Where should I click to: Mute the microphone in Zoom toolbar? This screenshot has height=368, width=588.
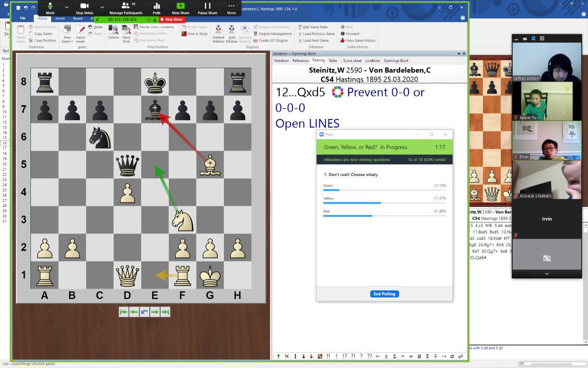pyautogui.click(x=50, y=7)
